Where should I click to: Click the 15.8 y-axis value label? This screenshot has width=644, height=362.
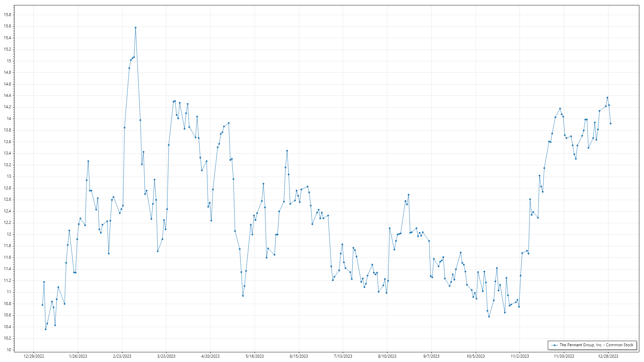[x=7, y=15]
